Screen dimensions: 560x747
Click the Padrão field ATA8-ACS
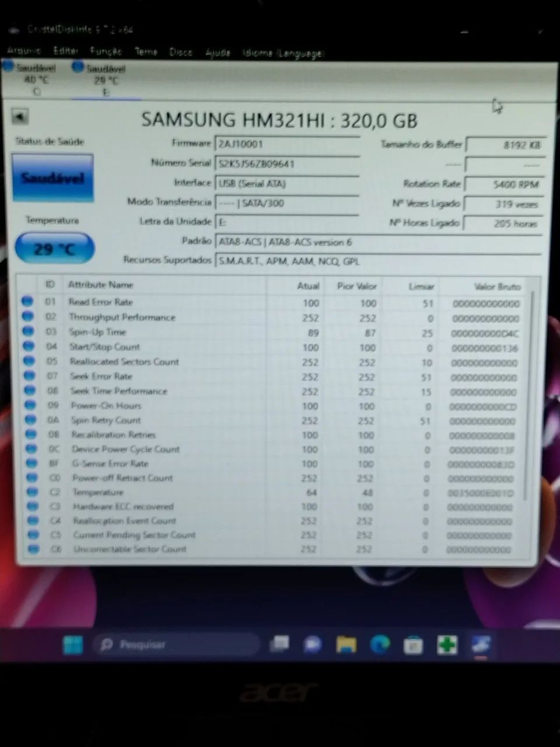pos(378,242)
